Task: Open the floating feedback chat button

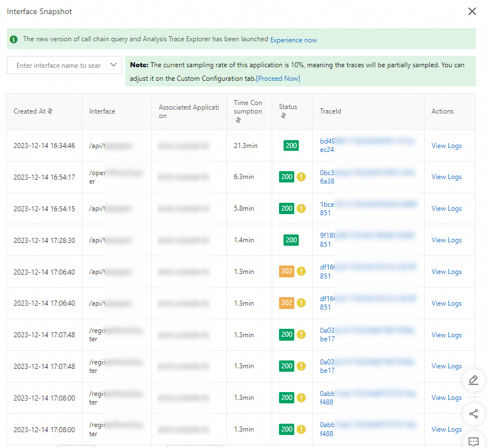Action: coord(473,441)
